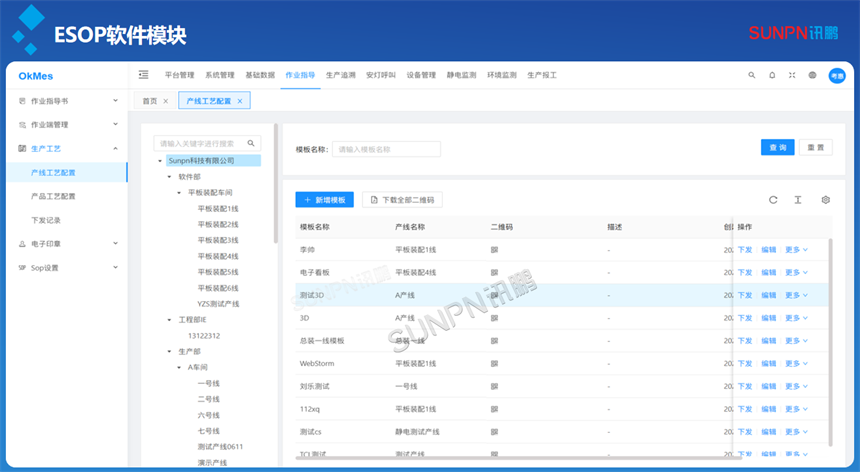This screenshot has height=472, width=860.
Task: Click the QR code icon in the 112xq row
Action: pyautogui.click(x=494, y=409)
